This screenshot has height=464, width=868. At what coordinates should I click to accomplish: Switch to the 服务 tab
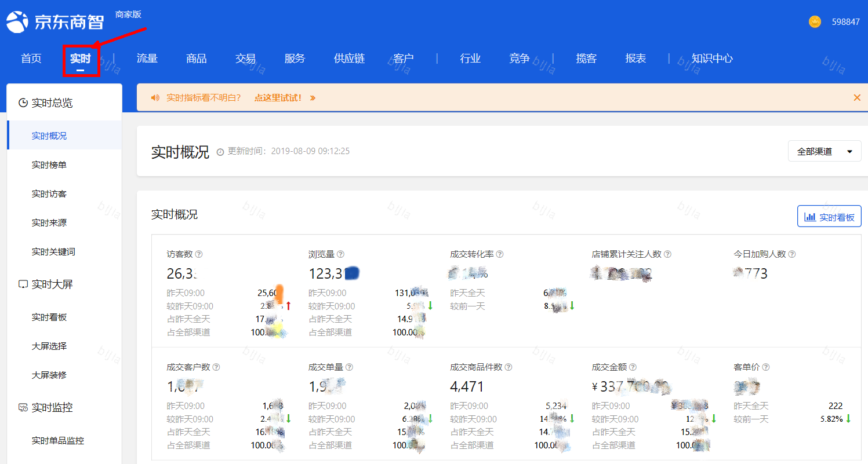coord(295,59)
